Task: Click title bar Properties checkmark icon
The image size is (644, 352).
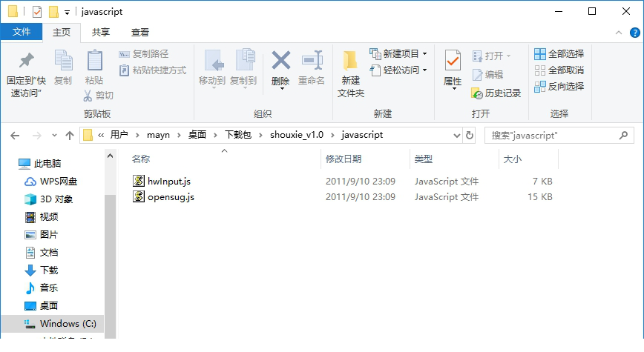Action: point(37,12)
